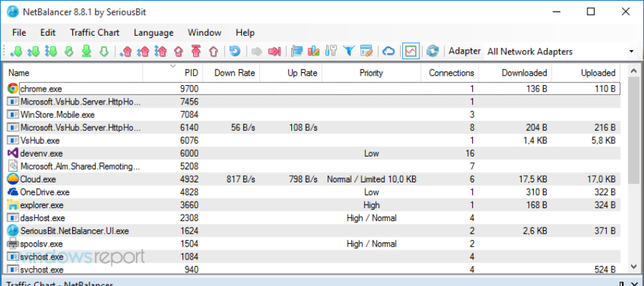Screen dimensions: 644x286
Task: Click the printer icon beside spoolsv.exe
Action: pyautogui.click(x=13, y=244)
